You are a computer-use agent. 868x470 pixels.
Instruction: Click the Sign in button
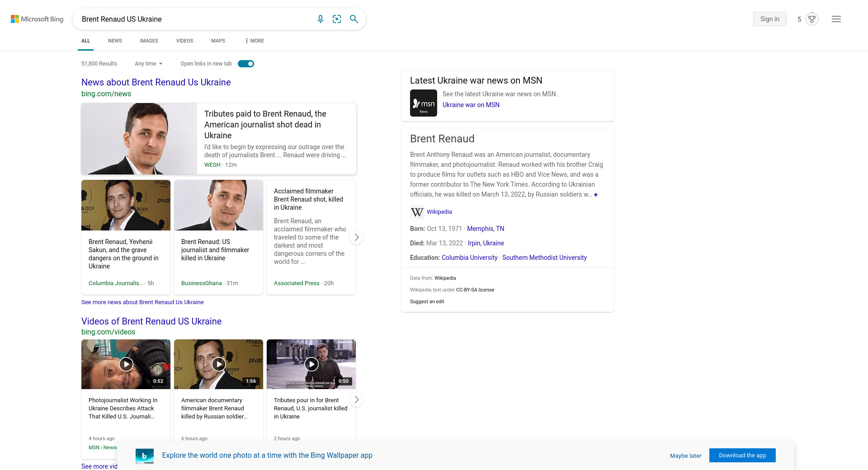pos(769,19)
